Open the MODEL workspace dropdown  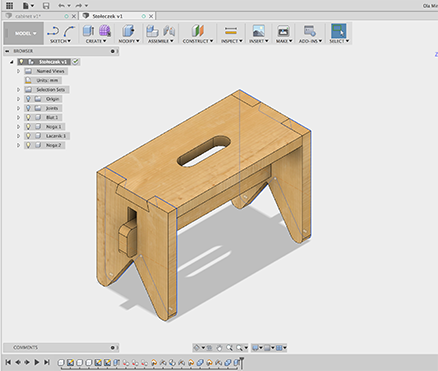coord(24,33)
